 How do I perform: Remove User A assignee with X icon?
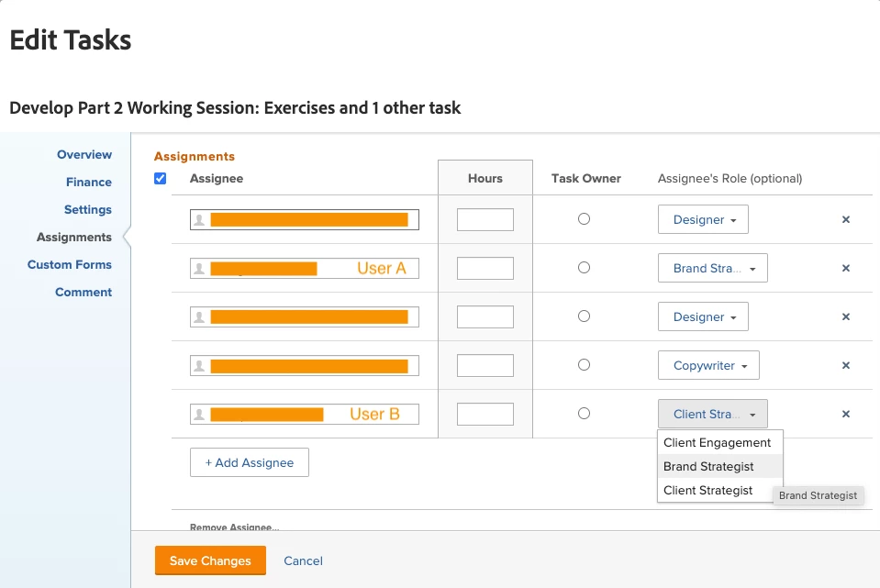[x=846, y=269]
